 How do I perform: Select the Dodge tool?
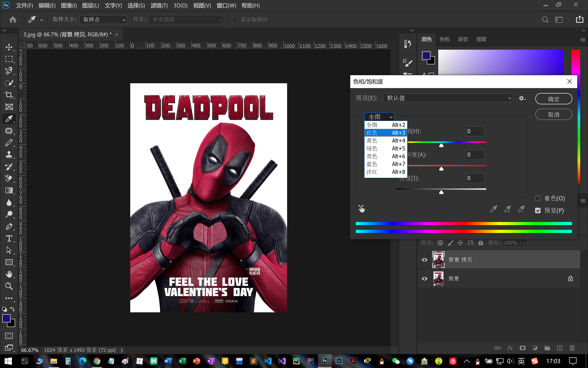click(x=9, y=214)
